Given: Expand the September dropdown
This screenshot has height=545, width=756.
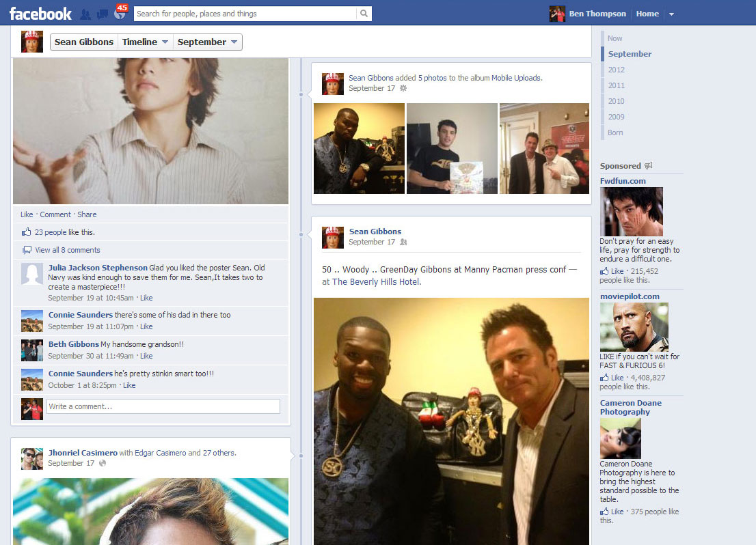Looking at the screenshot, I should pos(207,42).
